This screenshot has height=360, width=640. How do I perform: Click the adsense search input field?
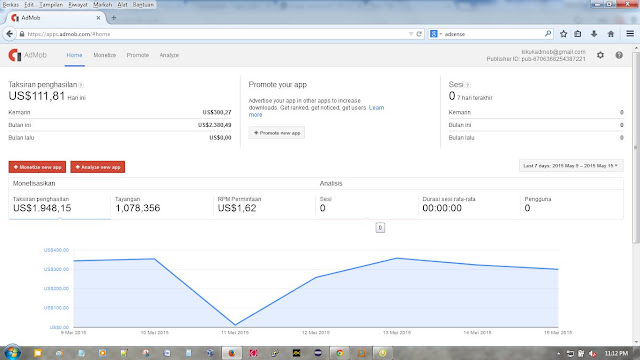(x=493, y=34)
